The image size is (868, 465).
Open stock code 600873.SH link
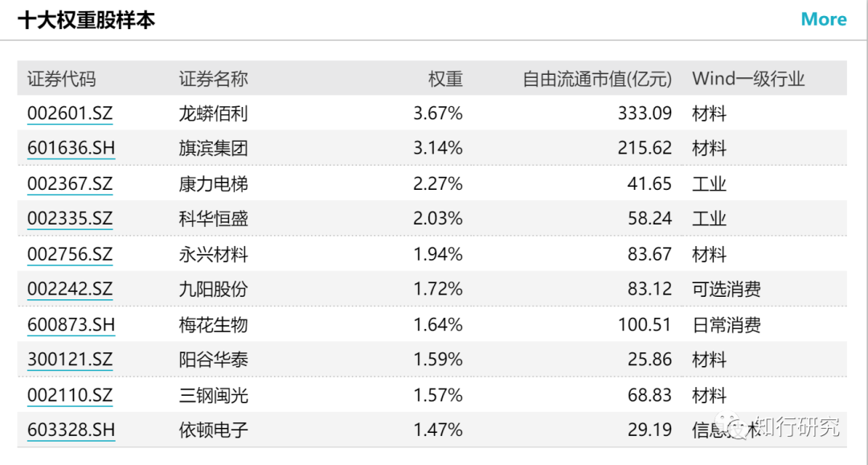[x=71, y=325]
